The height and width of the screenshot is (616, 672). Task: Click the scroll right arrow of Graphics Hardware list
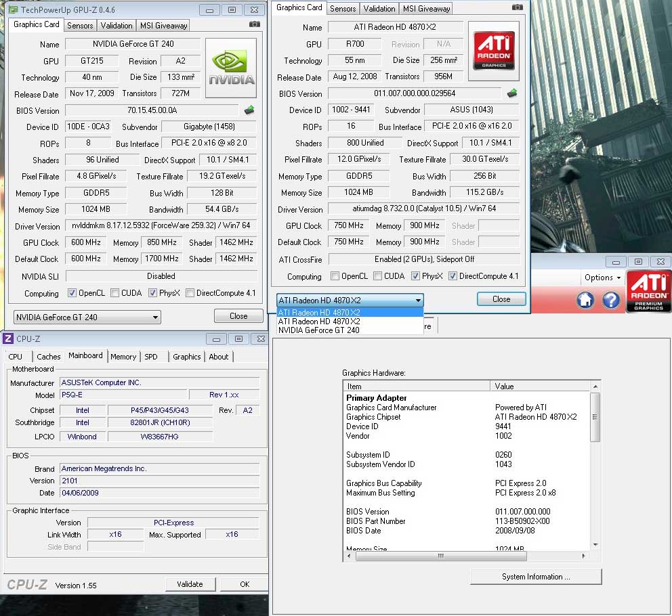pos(584,556)
